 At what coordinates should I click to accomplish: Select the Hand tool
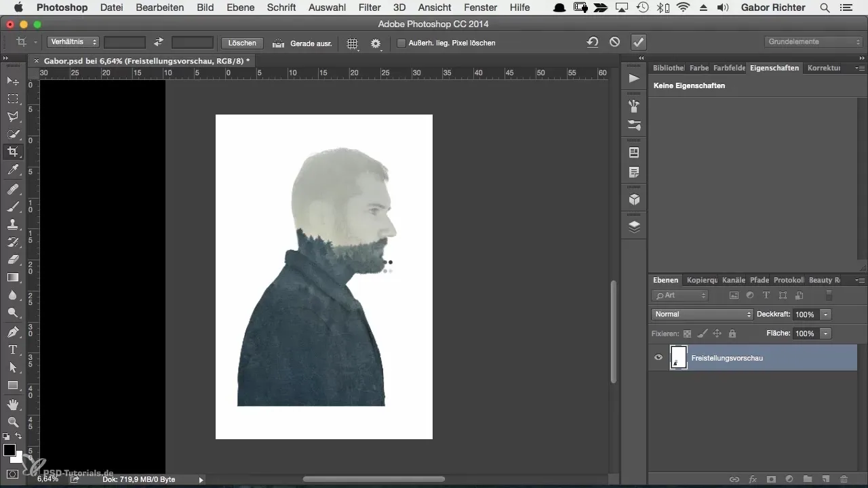tap(13, 405)
